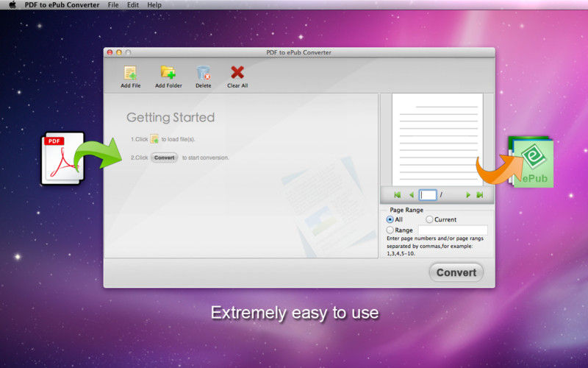
Task: Go to last page in preview
Action: point(480,195)
